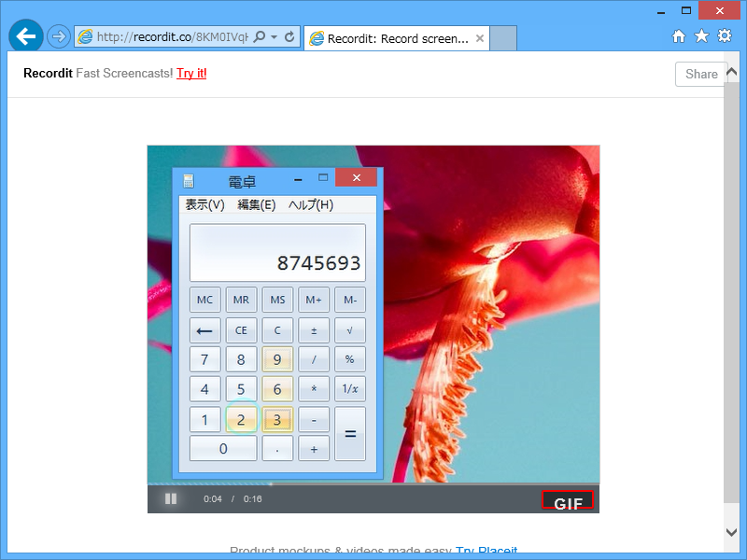Click calculator digit 9 key
The height and width of the screenshot is (560, 747).
pos(277,359)
